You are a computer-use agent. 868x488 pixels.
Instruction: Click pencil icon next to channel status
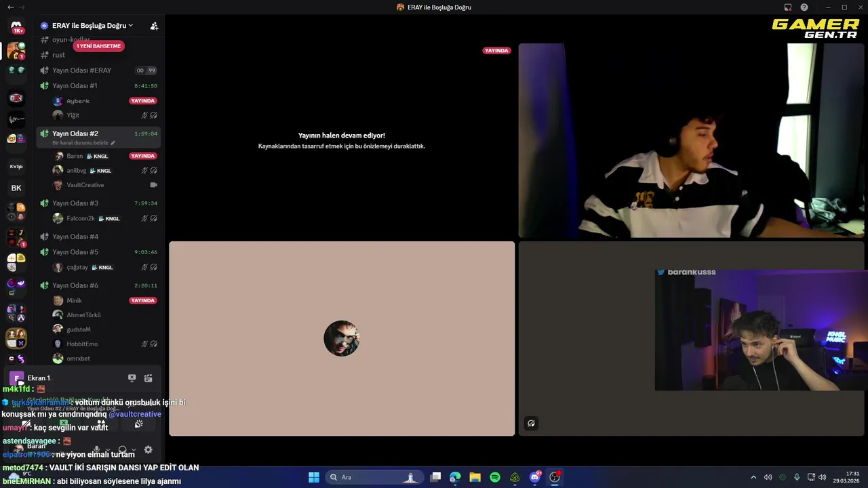[113, 143]
